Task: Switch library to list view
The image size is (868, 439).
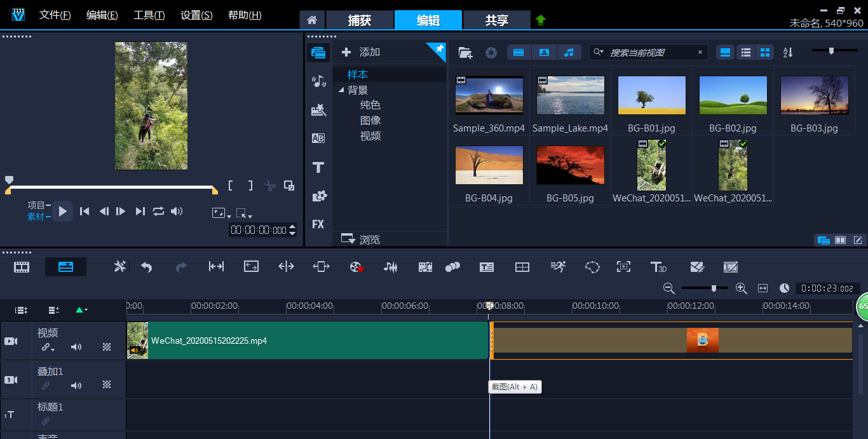Action: point(747,52)
